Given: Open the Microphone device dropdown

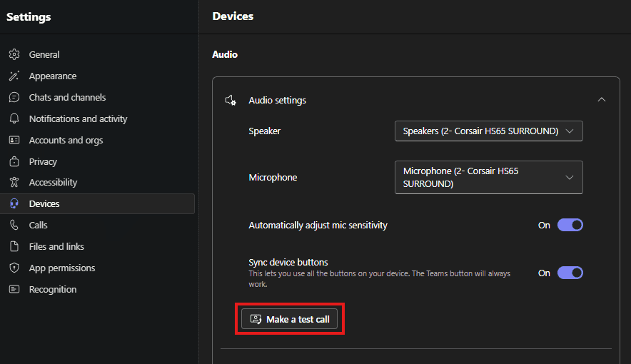Looking at the screenshot, I should click(488, 178).
